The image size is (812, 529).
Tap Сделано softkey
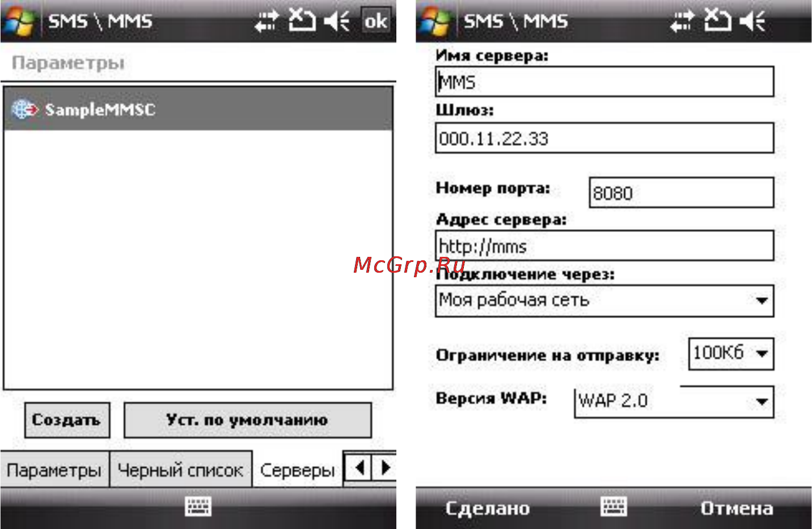(488, 508)
